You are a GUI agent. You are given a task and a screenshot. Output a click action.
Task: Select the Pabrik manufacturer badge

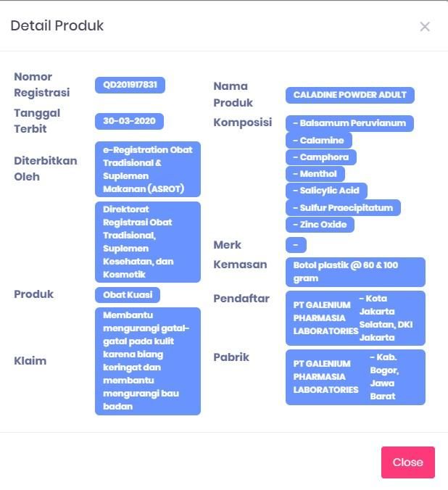(355, 377)
